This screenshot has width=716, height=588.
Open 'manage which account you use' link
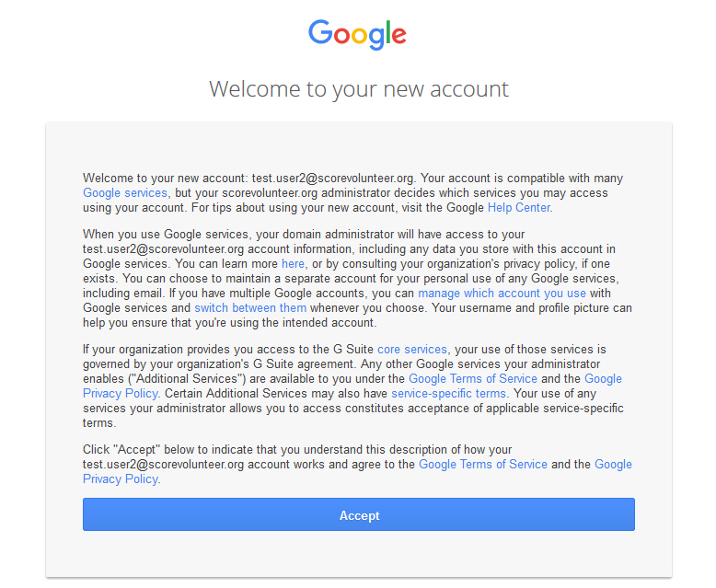tap(502, 294)
